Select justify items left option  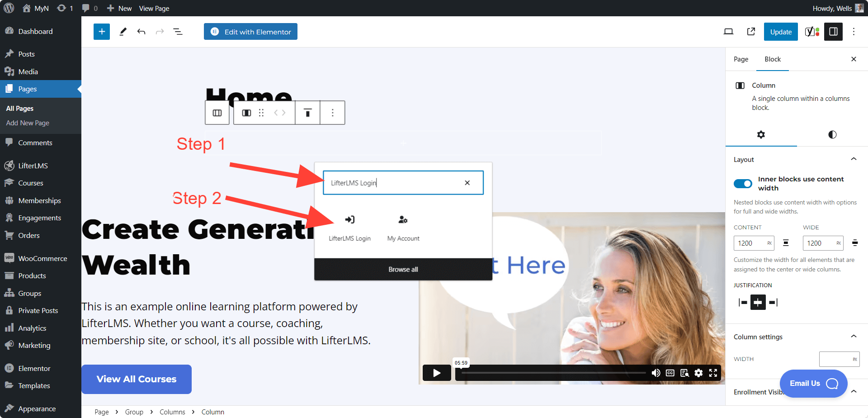pos(743,302)
